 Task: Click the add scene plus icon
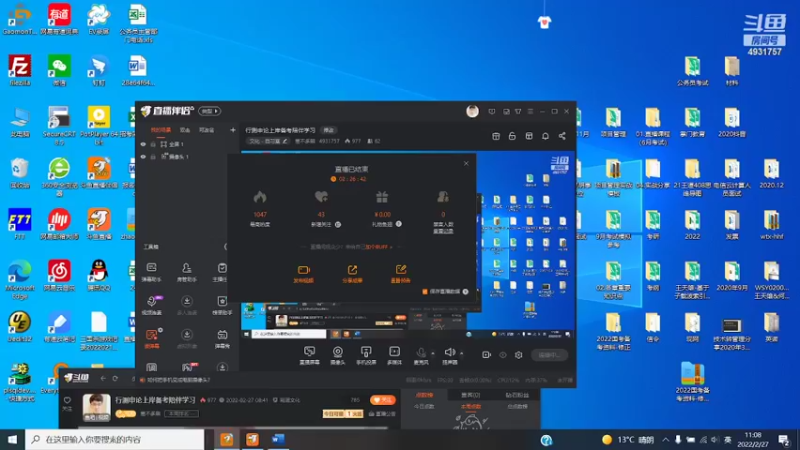233,130
